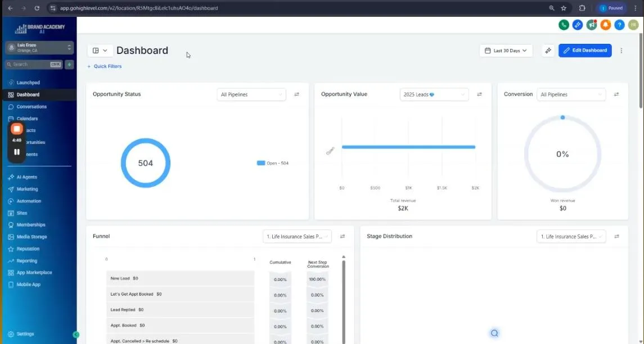Click the green quick-add plus next to Search

click(x=69, y=65)
